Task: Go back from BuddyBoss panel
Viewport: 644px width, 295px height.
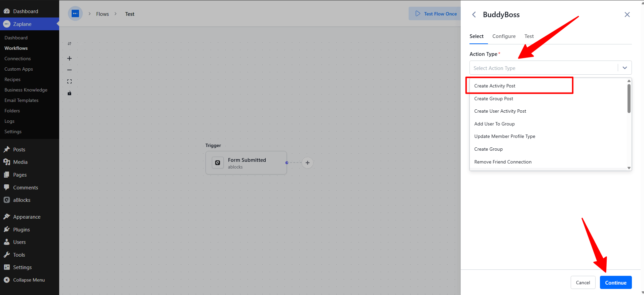Action: click(474, 14)
